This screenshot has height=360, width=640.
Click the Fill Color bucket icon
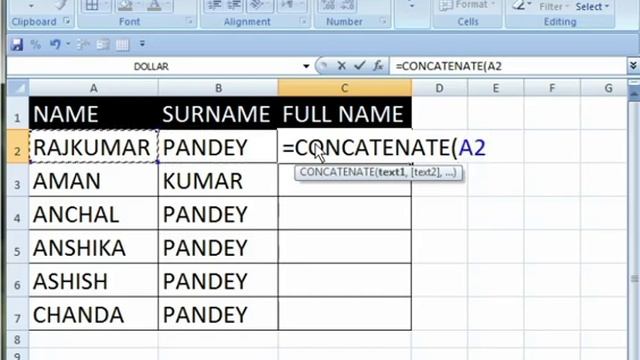(125, 5)
